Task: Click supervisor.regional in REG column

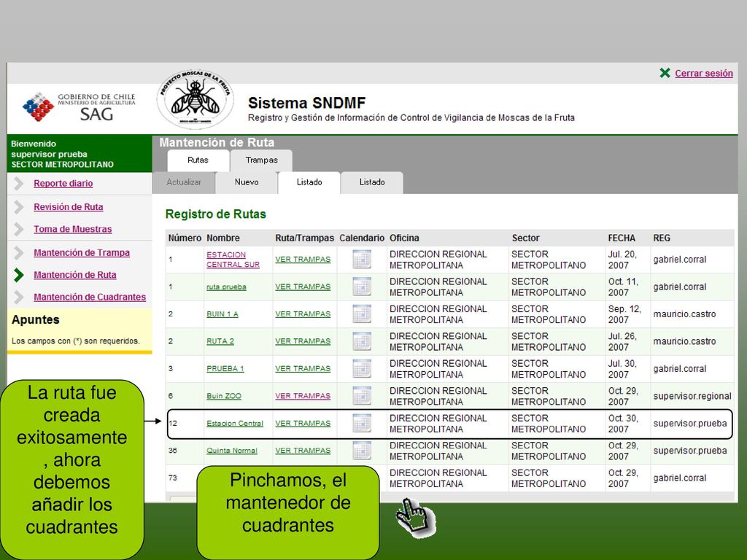Action: [x=692, y=396]
